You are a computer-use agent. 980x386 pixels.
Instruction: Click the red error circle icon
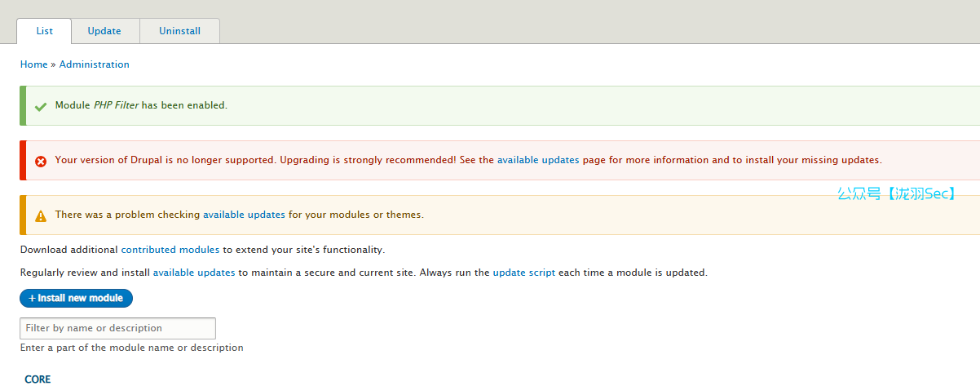tap(41, 161)
